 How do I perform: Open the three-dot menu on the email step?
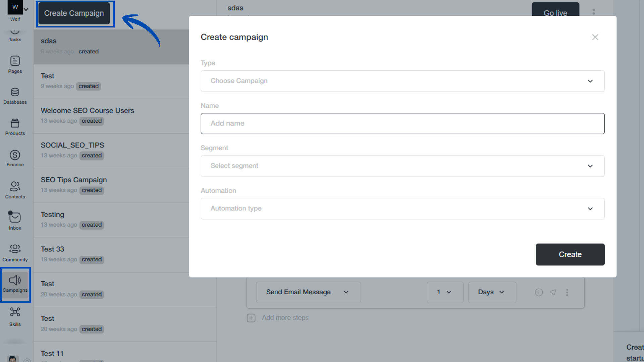pos(567,292)
